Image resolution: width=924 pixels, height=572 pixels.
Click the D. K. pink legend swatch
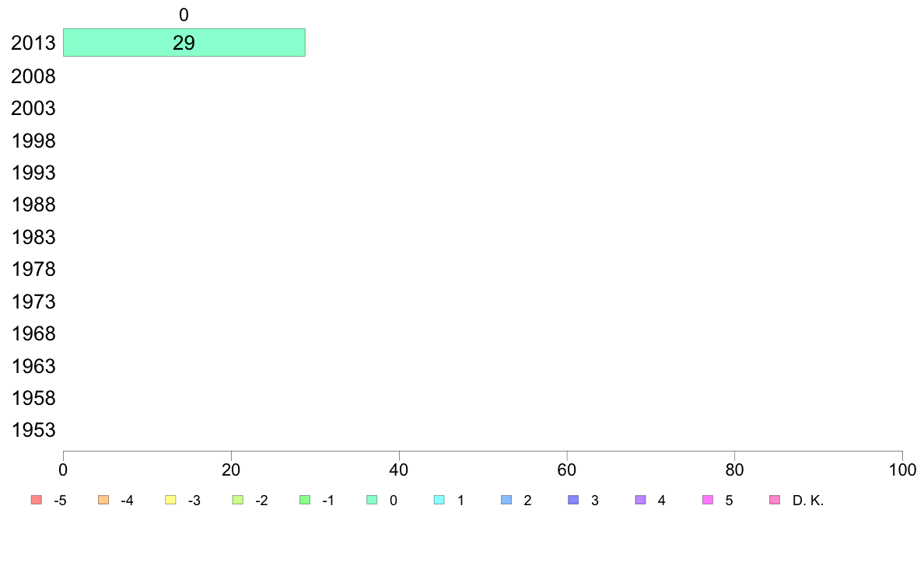click(x=775, y=500)
